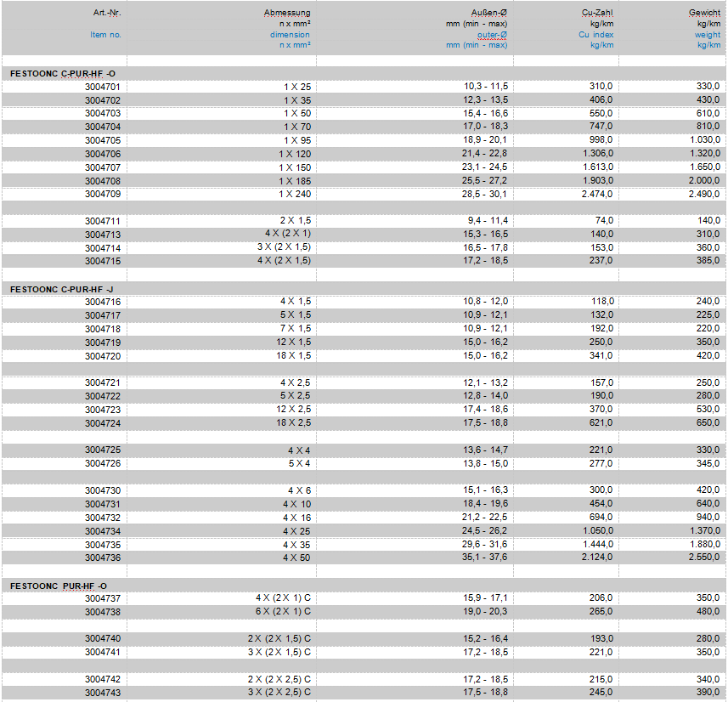Viewport: 728px width, 702px height.
Task: Select weight '2.000,0' in row 3004708
Action: click(705, 180)
